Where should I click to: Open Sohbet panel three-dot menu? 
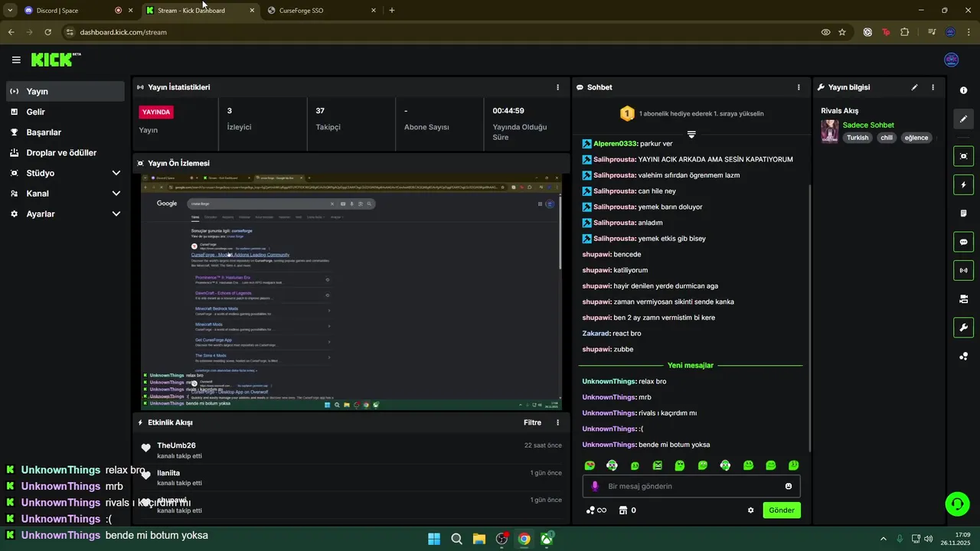pyautogui.click(x=799, y=87)
